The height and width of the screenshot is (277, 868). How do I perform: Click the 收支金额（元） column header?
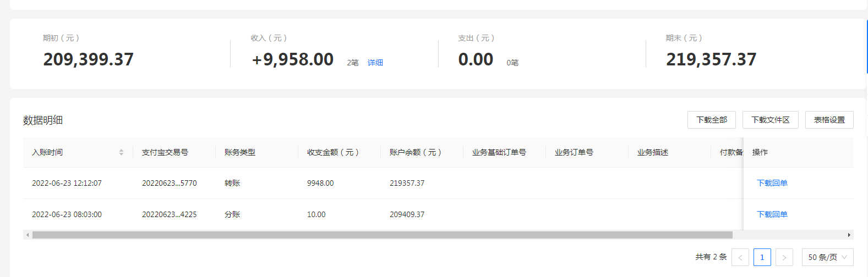click(x=333, y=152)
